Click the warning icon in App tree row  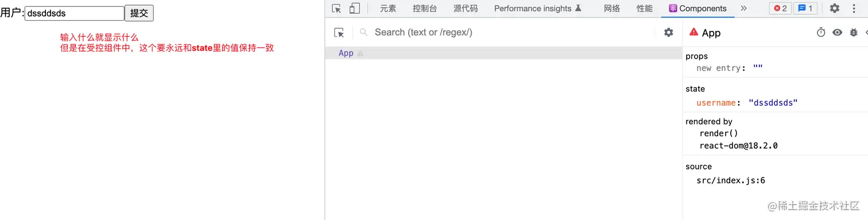[361, 53]
